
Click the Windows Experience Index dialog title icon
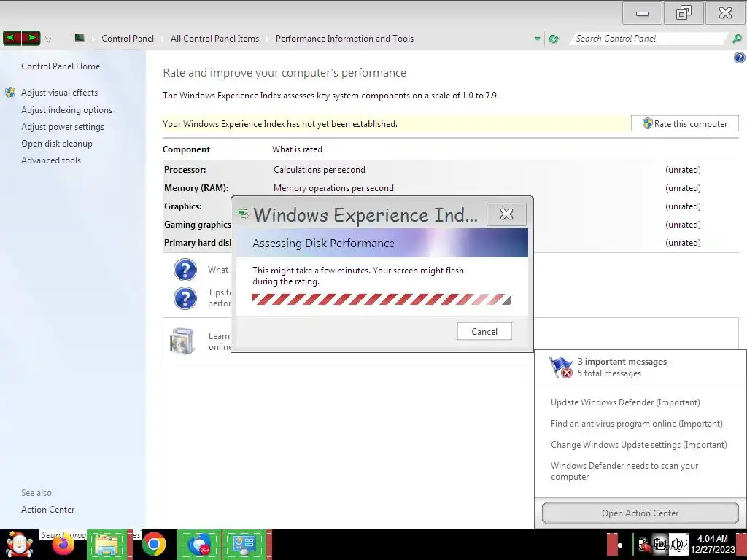(244, 215)
